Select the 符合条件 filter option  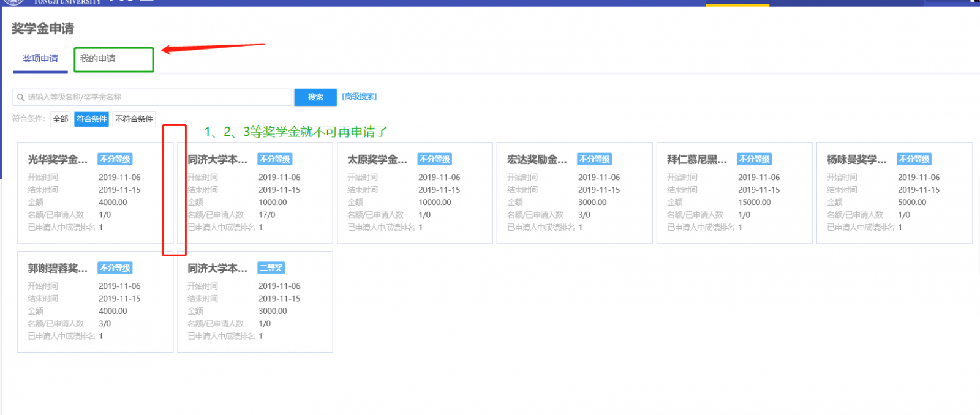point(91,119)
